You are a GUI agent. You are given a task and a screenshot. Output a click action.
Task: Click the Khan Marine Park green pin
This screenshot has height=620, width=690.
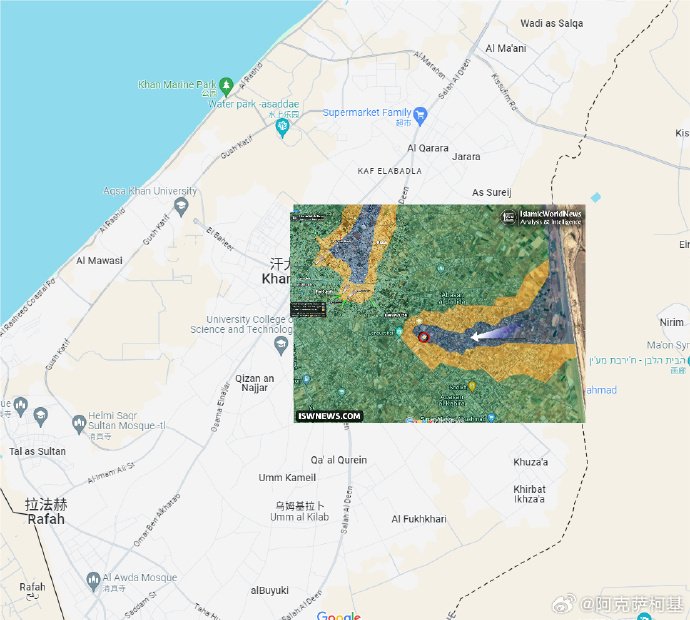226,86
